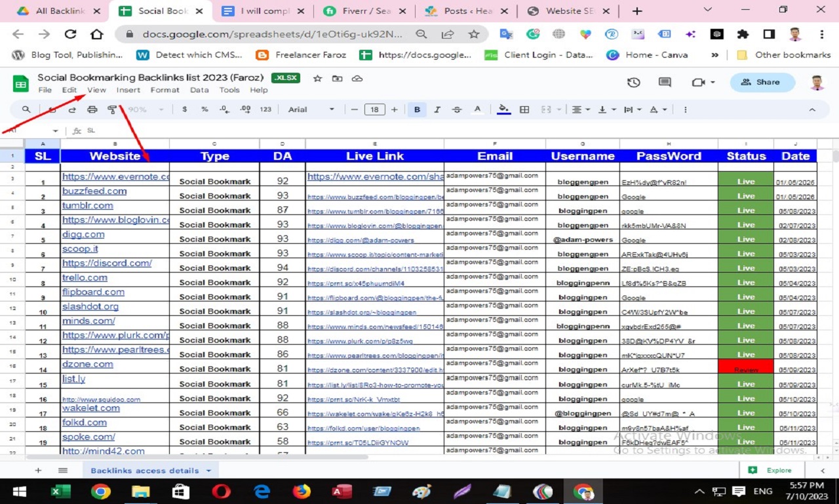Viewport: 839px width, 504px height.
Task: Print the spreadsheet using the printer icon
Action: click(92, 109)
